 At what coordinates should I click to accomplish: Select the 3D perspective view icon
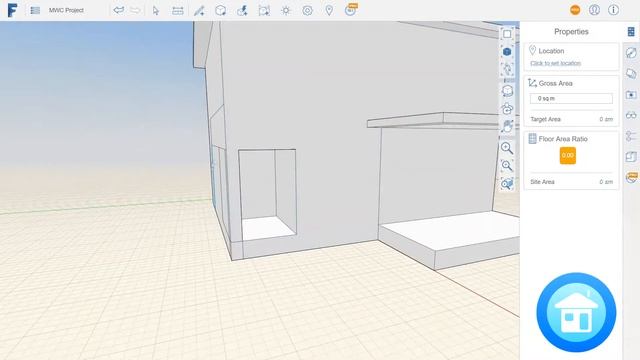(507, 52)
